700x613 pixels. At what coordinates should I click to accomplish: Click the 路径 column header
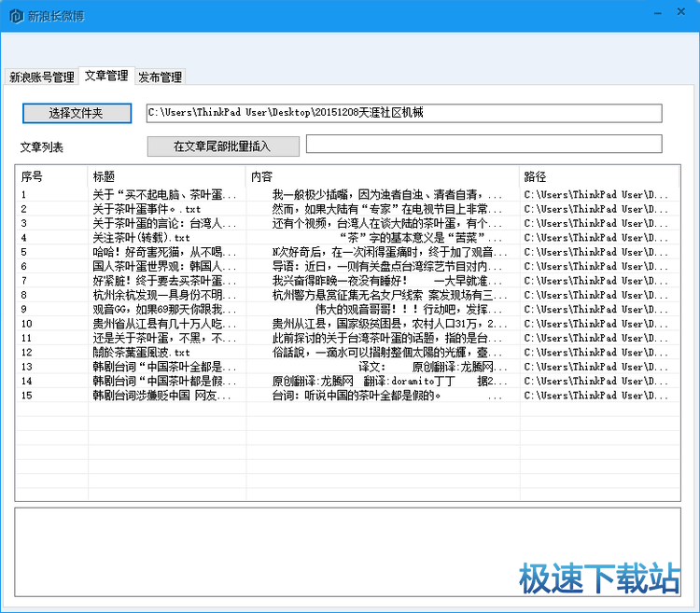(x=599, y=176)
